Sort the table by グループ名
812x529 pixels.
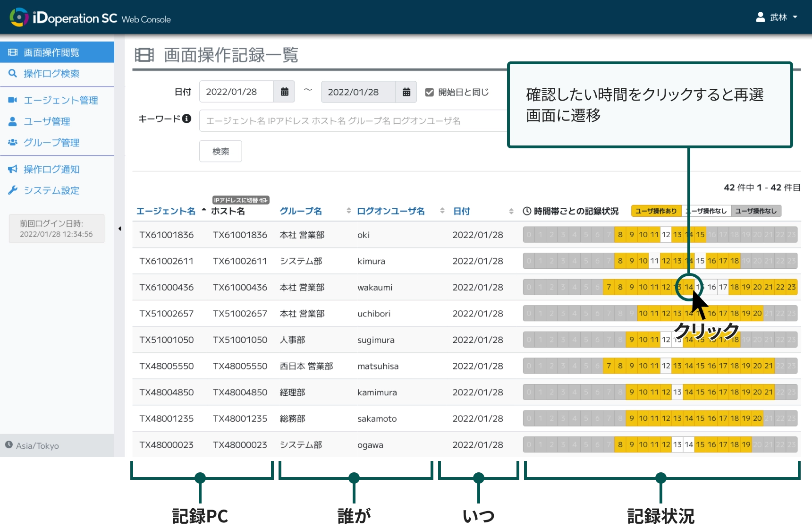pyautogui.click(x=301, y=211)
